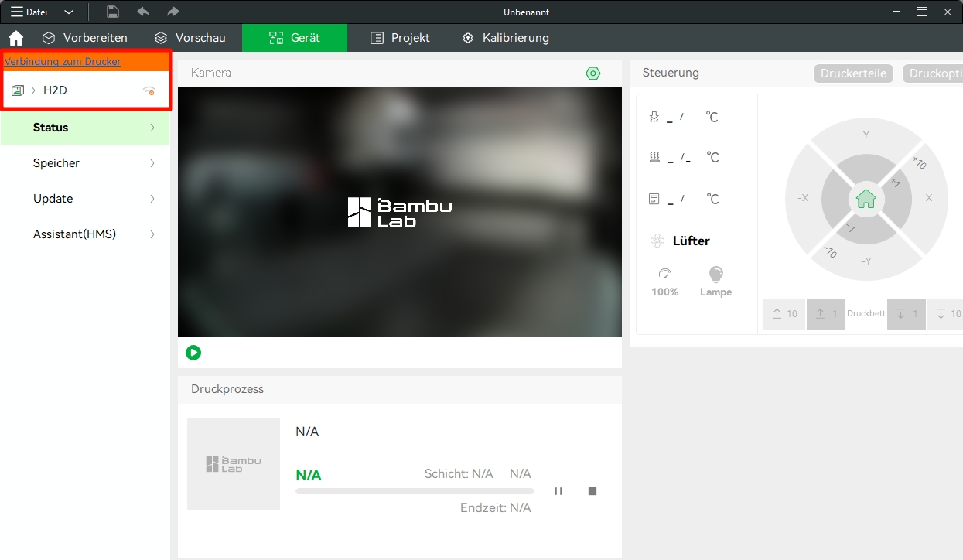This screenshot has width=963, height=560.
Task: Select the Gerät tab
Action: pos(294,37)
